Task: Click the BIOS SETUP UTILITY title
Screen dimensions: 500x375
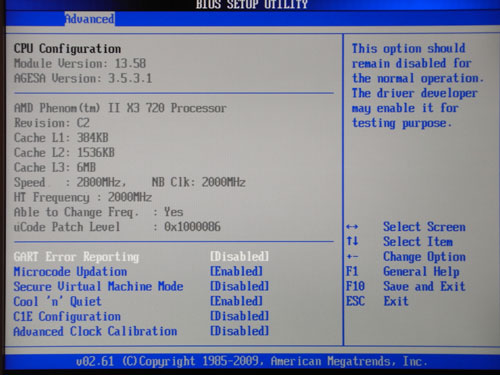Action: pyautogui.click(x=252, y=5)
